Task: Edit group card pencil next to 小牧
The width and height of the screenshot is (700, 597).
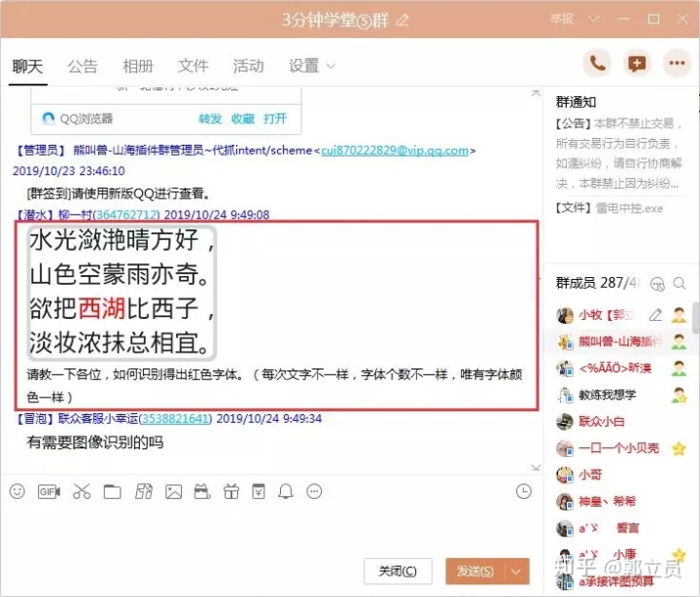Action: [655, 315]
